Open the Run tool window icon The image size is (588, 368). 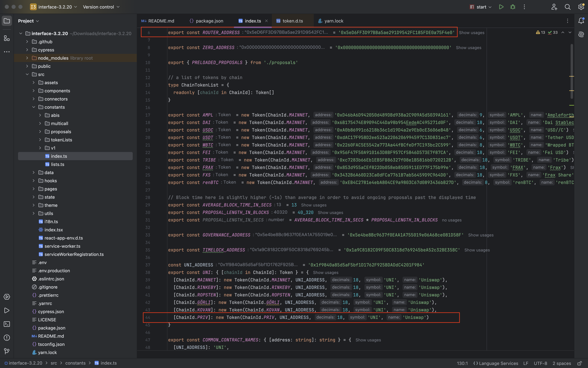pyautogui.click(x=7, y=311)
